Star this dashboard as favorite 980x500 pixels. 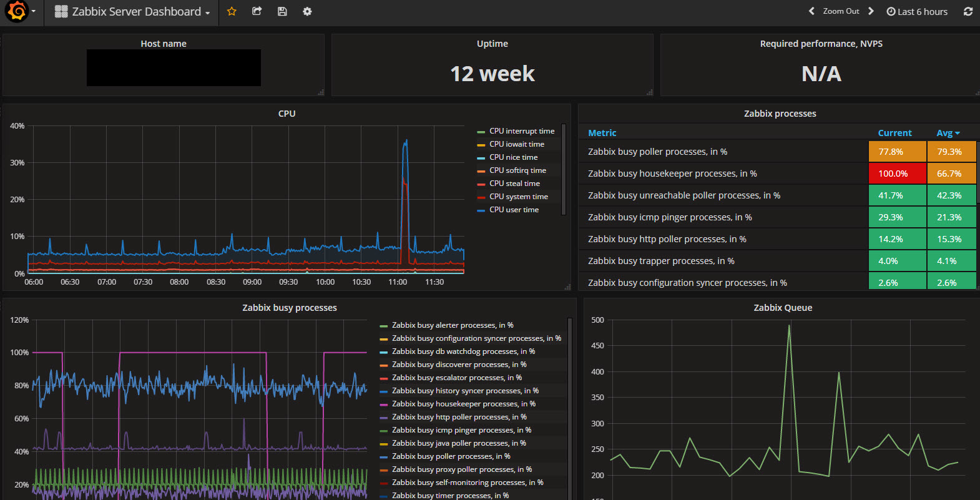[x=232, y=11]
